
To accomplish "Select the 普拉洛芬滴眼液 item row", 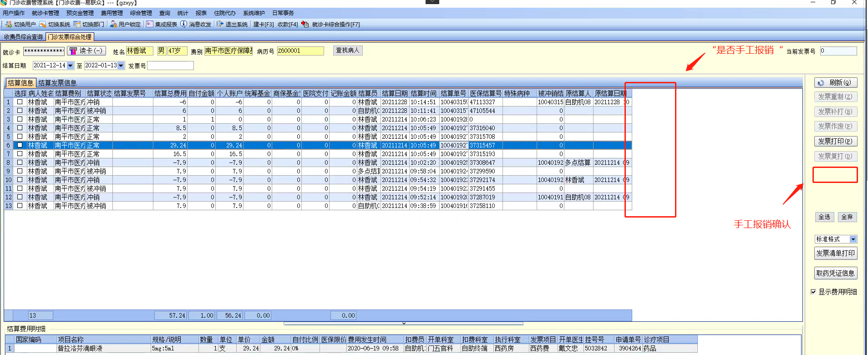I will coord(351,349).
